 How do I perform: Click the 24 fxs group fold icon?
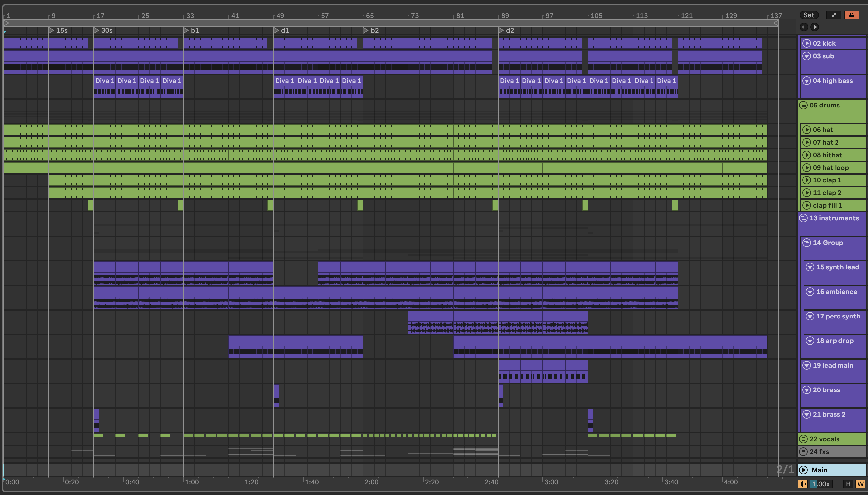click(x=803, y=452)
